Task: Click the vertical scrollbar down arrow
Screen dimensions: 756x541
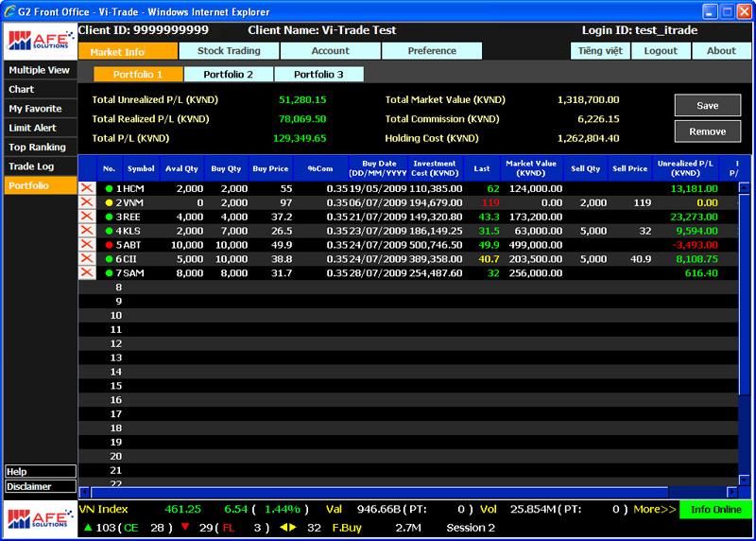Action: coord(745,480)
